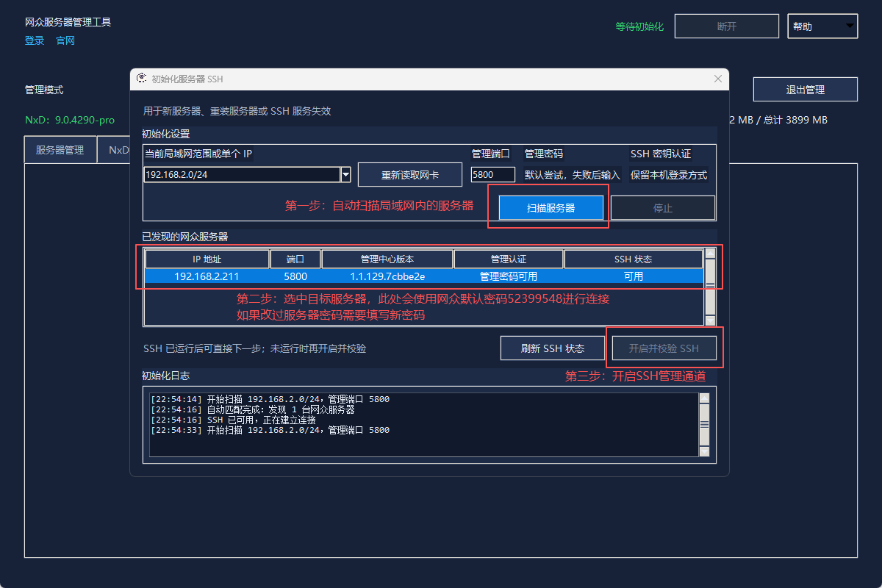Image resolution: width=882 pixels, height=588 pixels.
Task: Click the 管理中心版本 column header
Action: (387, 259)
